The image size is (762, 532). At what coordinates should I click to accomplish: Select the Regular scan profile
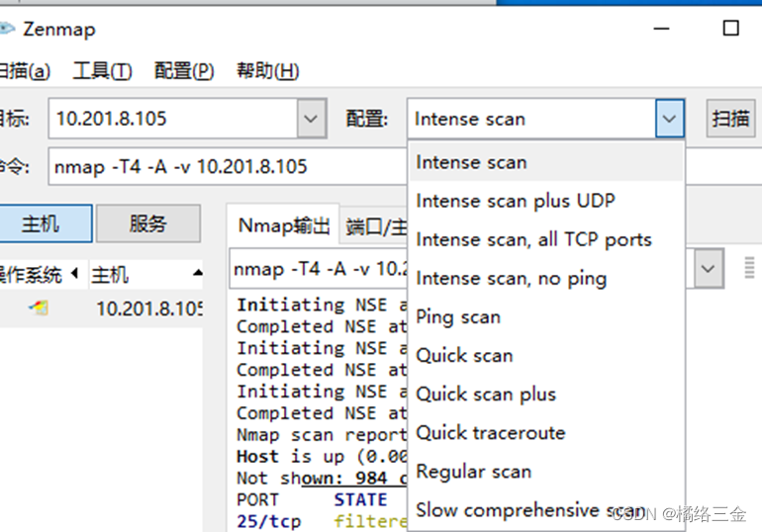click(x=546, y=472)
